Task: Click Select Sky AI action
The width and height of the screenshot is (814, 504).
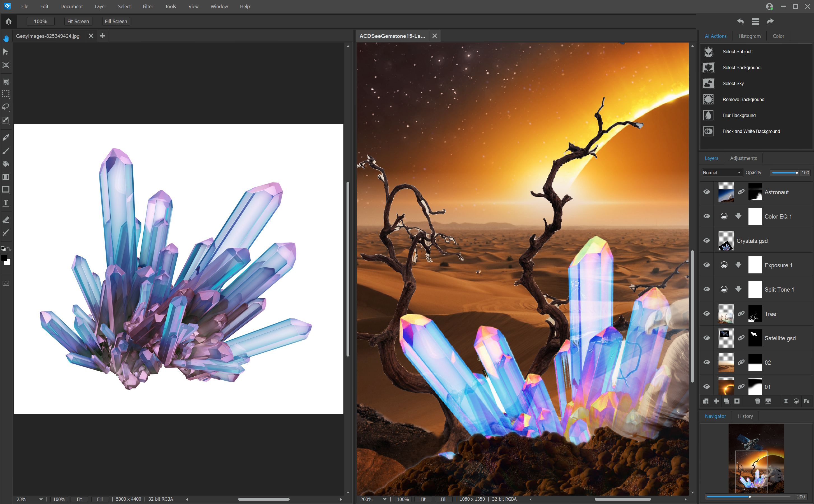Action: point(733,83)
